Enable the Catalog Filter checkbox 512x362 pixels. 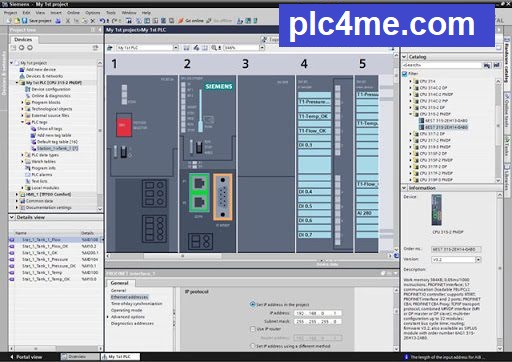[x=405, y=74]
